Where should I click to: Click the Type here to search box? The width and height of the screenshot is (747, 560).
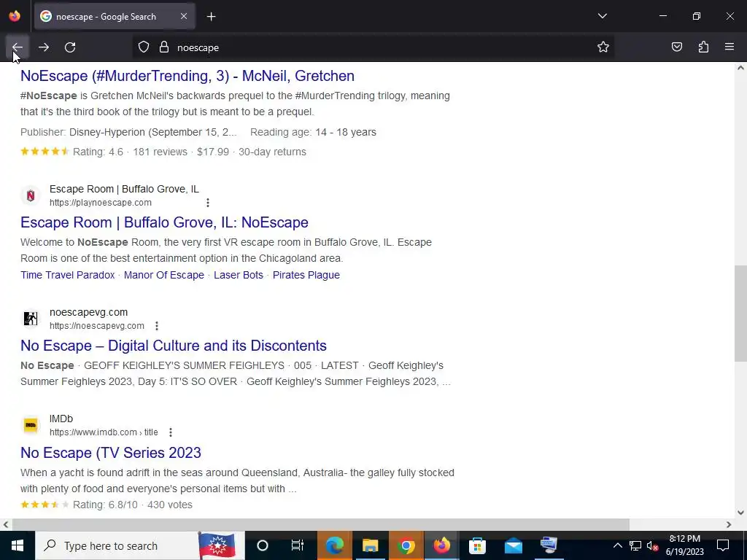141,545
